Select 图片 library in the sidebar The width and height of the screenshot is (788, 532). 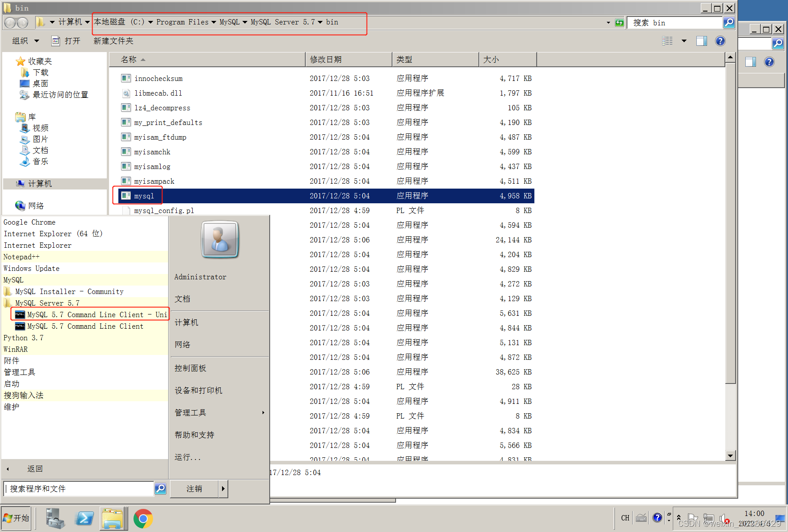point(40,139)
